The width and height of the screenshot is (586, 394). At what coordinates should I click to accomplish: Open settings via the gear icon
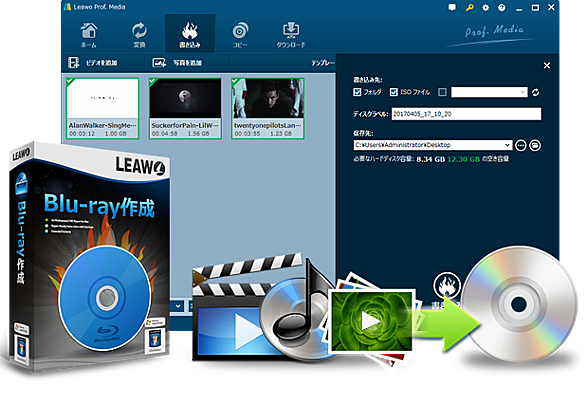click(x=485, y=7)
